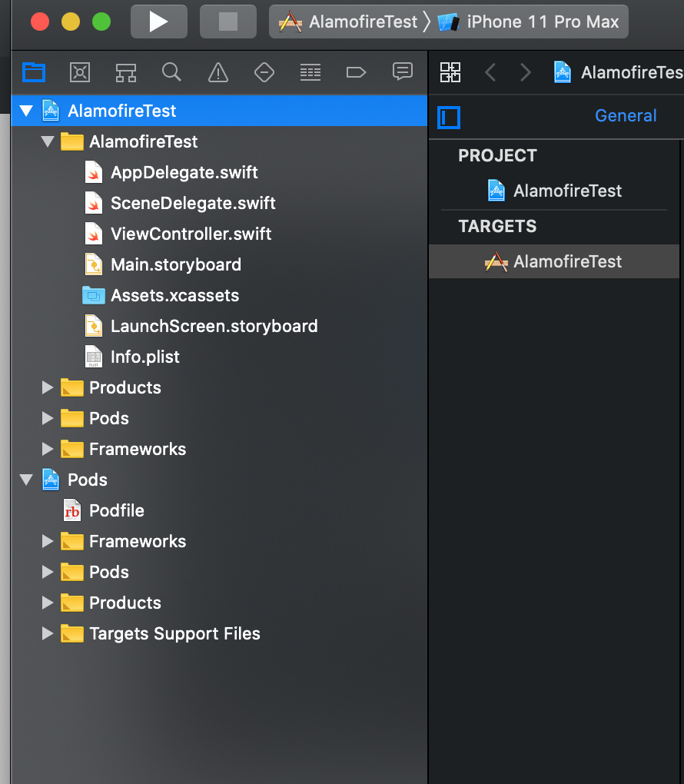Open the Source Control navigator
The width and height of the screenshot is (684, 784).
tap(80, 72)
